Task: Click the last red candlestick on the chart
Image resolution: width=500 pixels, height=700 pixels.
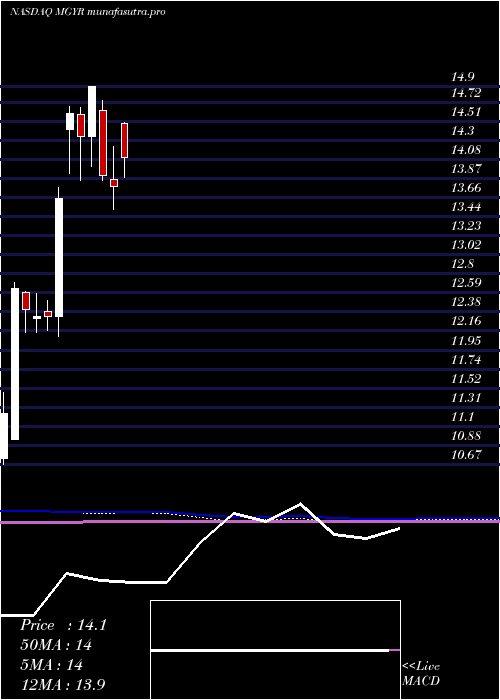Action: tap(125, 140)
